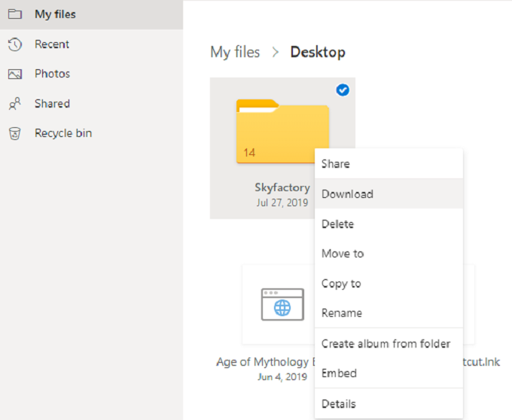This screenshot has height=420, width=512.
Task: Click My files in the breadcrumb
Action: pyautogui.click(x=235, y=52)
